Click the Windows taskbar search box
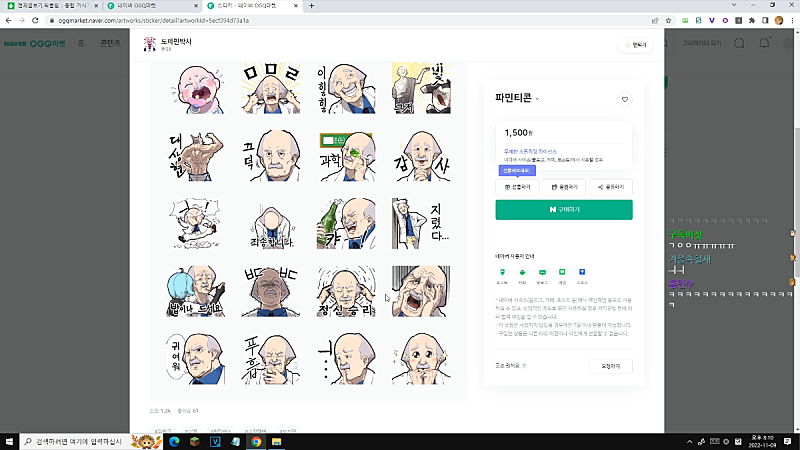The width and height of the screenshot is (800, 450). (x=80, y=441)
